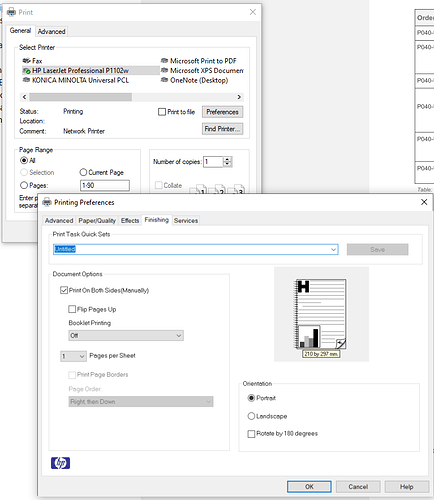Select the Current Page radio button
Image resolution: width=434 pixels, height=500 pixels.
pyautogui.click(x=83, y=172)
